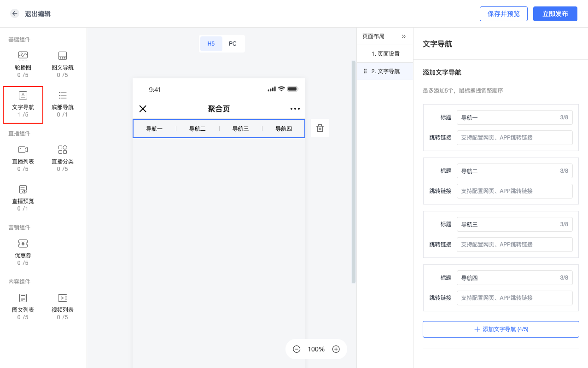This screenshot has width=588, height=368.
Task: Focus the title field containing 导航四
Action: click(514, 278)
